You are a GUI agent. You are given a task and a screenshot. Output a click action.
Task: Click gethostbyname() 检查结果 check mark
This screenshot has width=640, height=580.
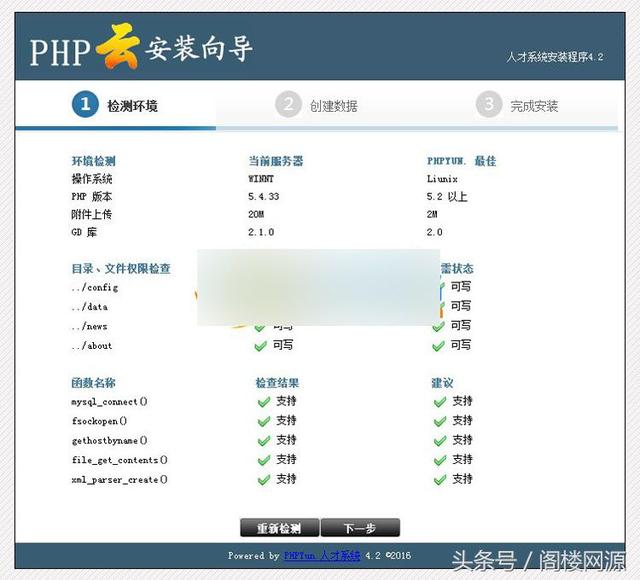click(264, 441)
